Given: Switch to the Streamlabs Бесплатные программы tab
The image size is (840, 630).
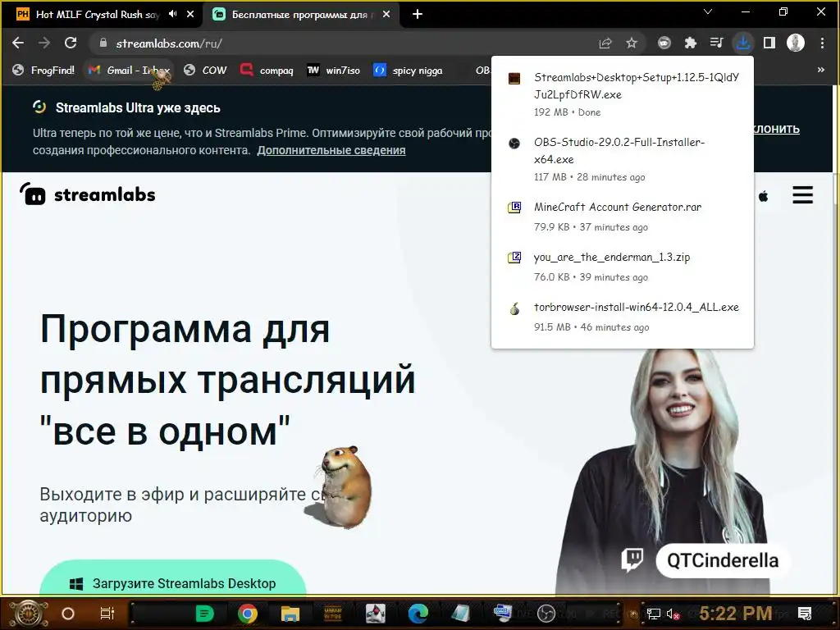Looking at the screenshot, I should point(302,14).
